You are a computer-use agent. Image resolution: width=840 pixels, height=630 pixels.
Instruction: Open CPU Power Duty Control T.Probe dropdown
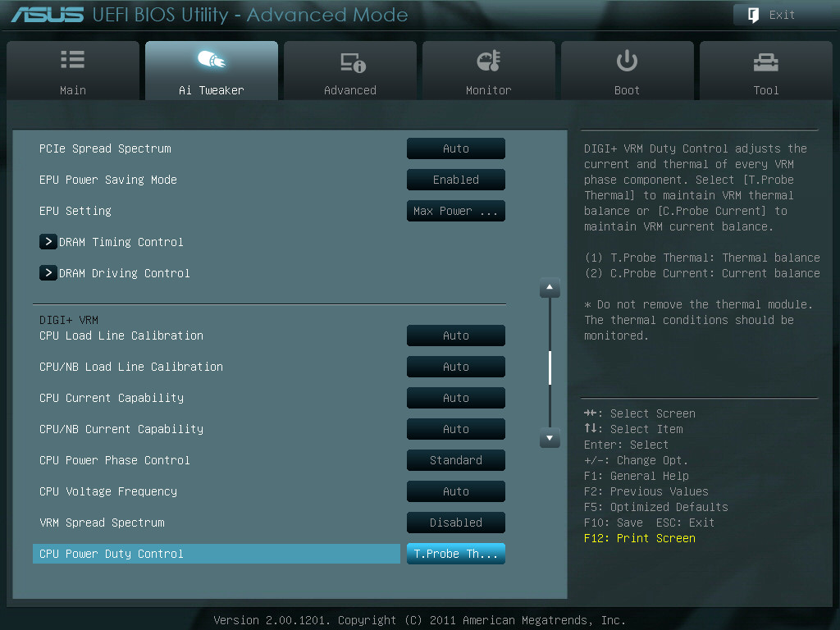pyautogui.click(x=456, y=554)
